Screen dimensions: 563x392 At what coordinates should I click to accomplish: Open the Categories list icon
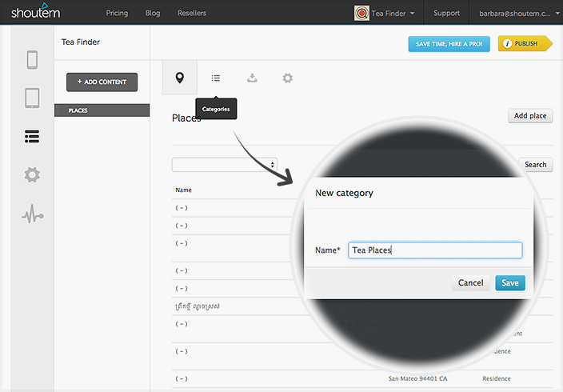(x=216, y=78)
